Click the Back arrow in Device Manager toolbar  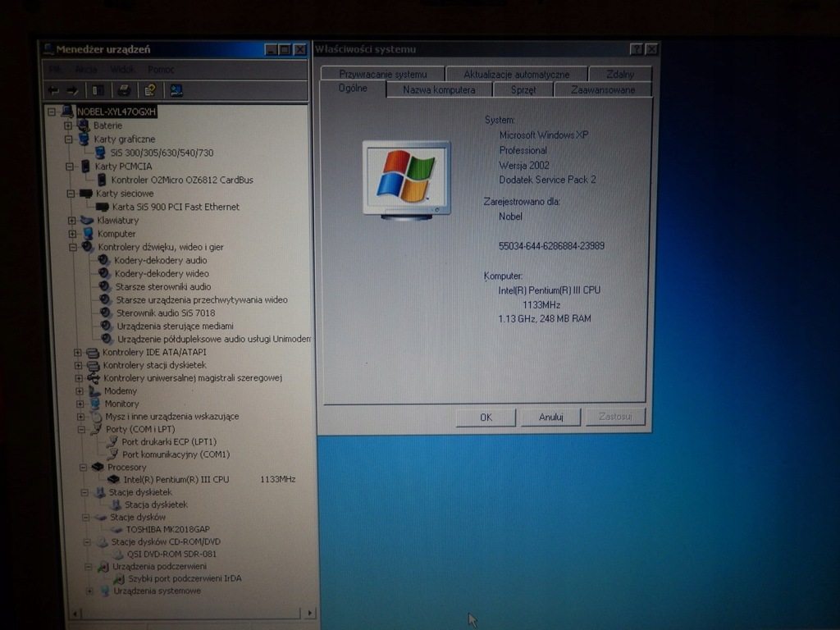tap(53, 90)
